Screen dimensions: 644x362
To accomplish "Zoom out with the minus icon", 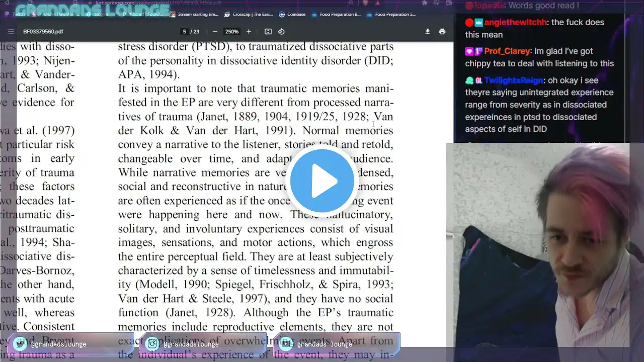I will (x=215, y=32).
